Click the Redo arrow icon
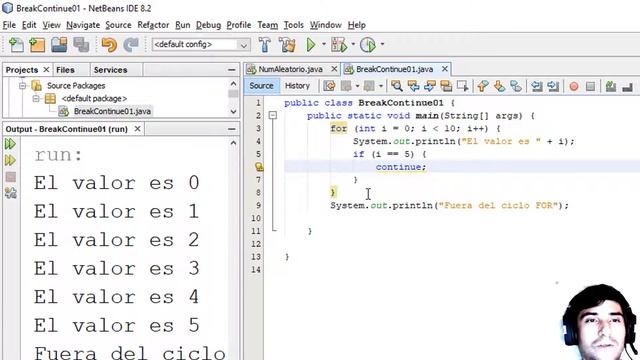 (131, 44)
